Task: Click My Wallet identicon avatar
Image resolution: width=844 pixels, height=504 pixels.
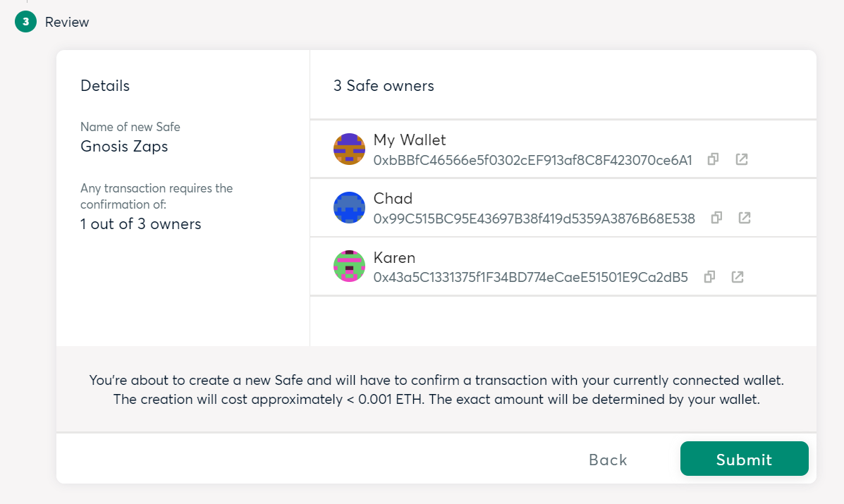Action: [x=349, y=149]
